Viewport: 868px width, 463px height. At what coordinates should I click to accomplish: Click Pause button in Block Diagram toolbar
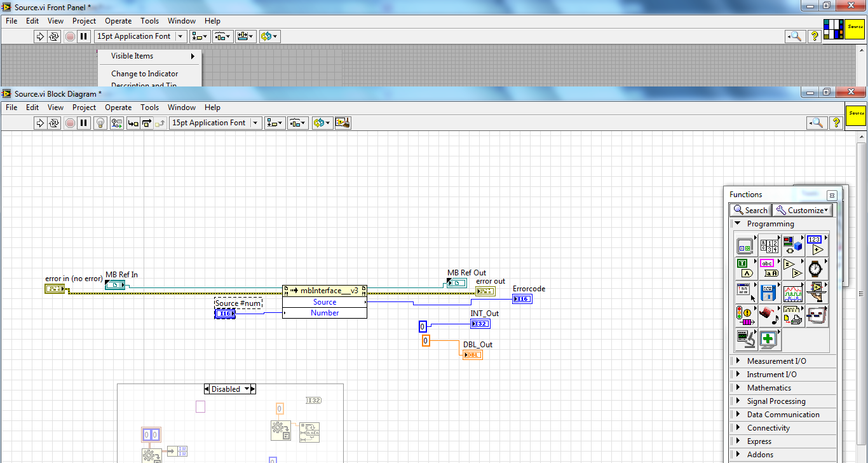click(x=83, y=123)
